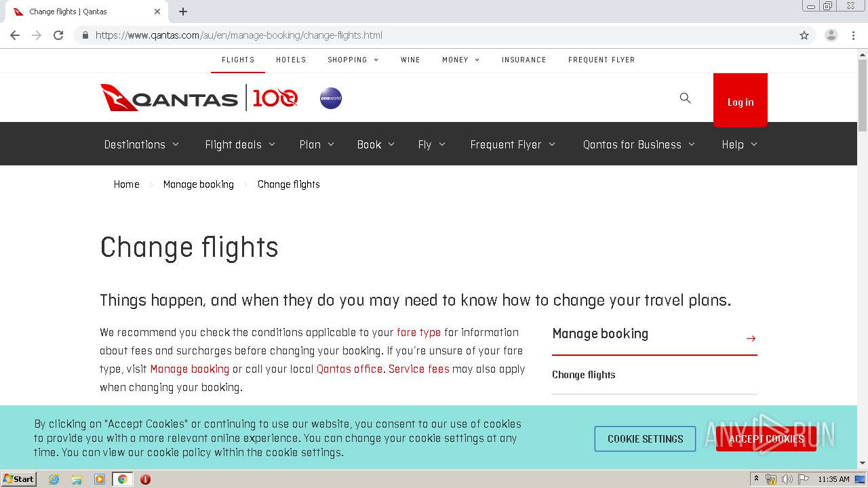
Task: Click the browser back arrow
Action: tap(15, 35)
